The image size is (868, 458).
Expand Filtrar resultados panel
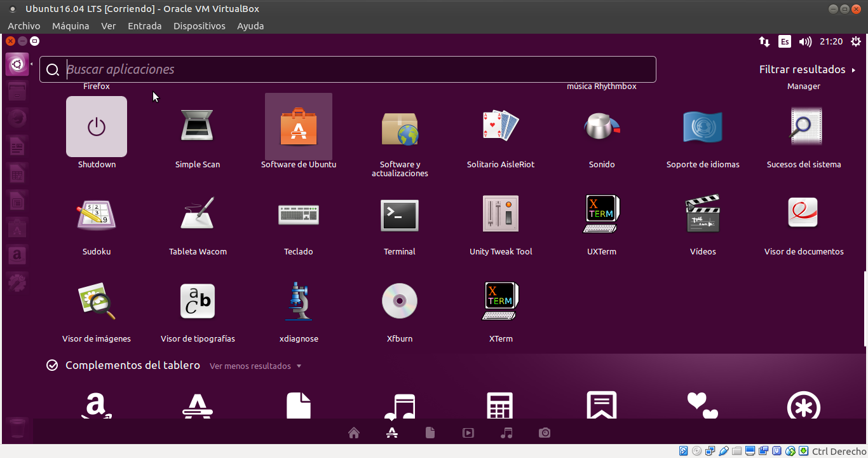(808, 69)
